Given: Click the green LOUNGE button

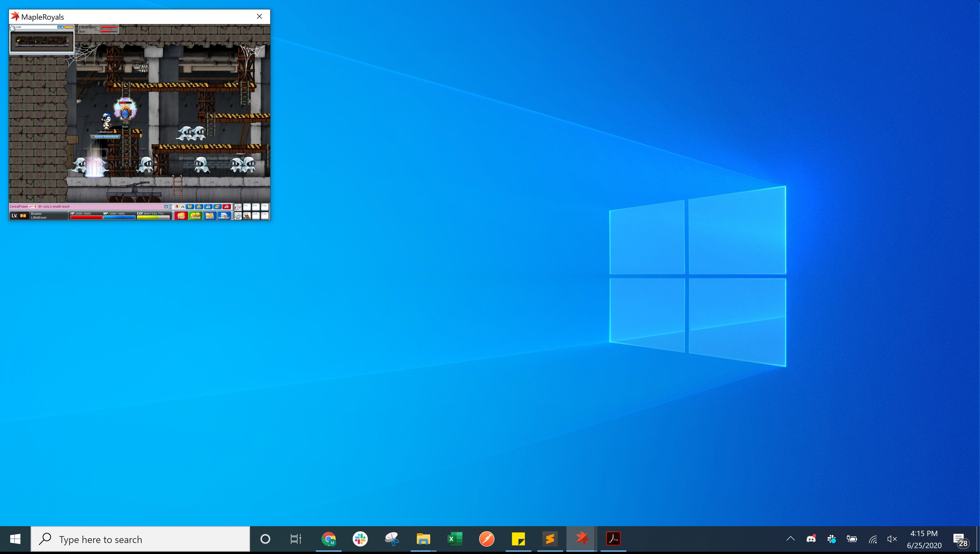Looking at the screenshot, I should coord(195,216).
